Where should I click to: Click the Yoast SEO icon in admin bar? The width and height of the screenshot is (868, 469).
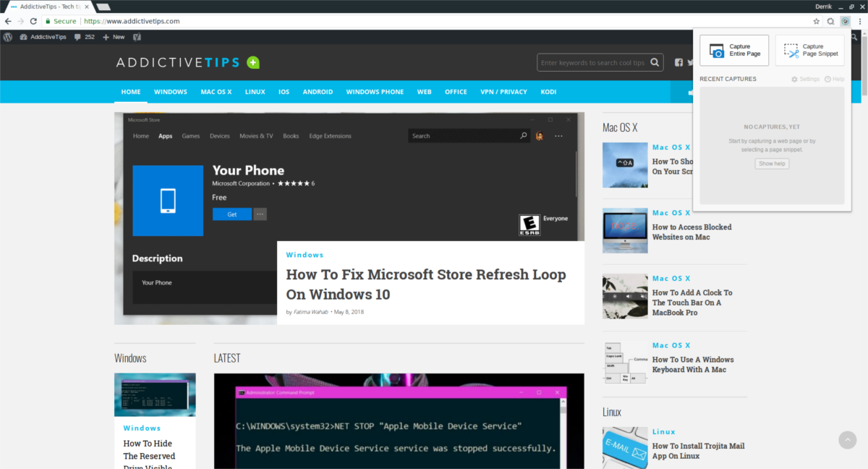click(137, 37)
